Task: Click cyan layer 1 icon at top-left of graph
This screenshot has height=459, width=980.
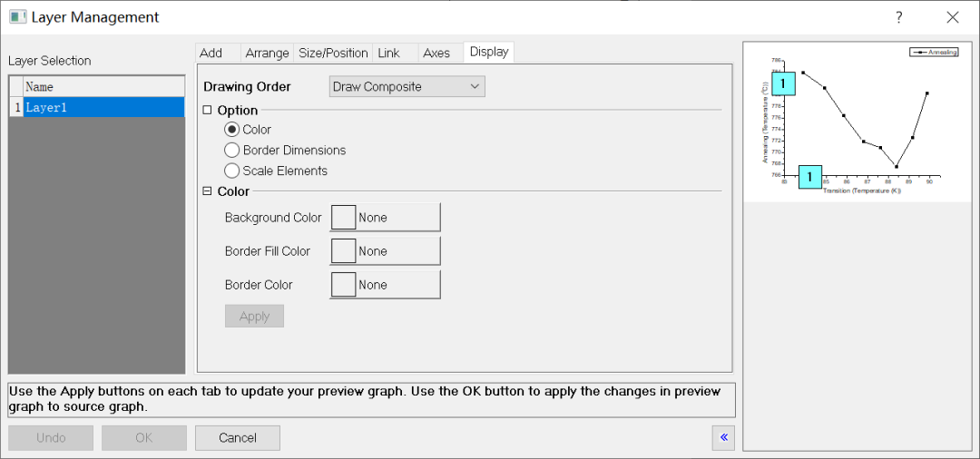Action: 785,84
